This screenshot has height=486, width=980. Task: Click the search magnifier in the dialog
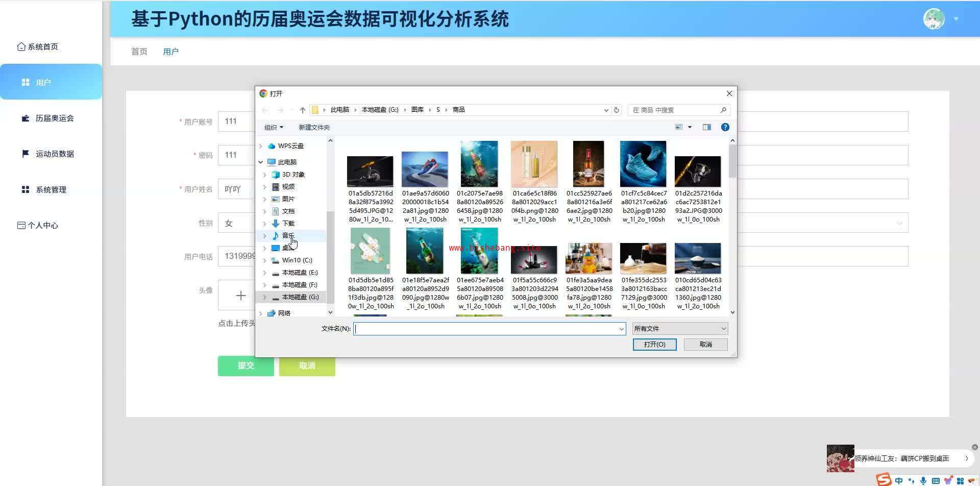coord(723,110)
